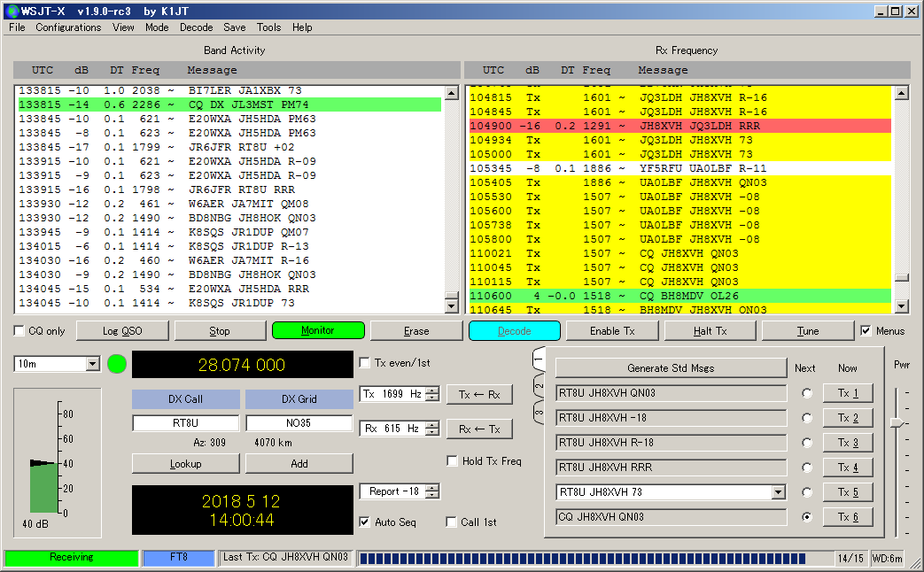This screenshot has width=924, height=572.
Task: Adjust the Pwr slider handle
Action: 897,423
